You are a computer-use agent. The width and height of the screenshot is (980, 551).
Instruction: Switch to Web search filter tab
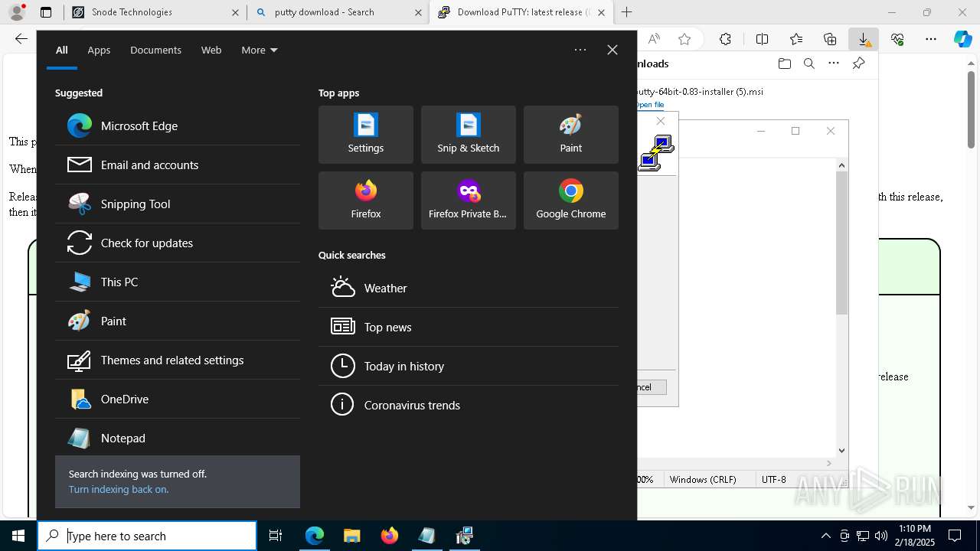(211, 50)
